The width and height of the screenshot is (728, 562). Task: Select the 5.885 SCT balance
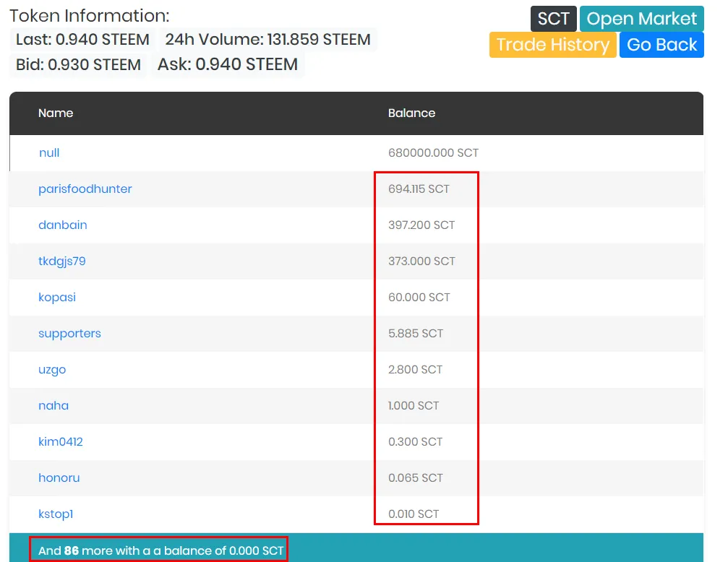tap(416, 334)
